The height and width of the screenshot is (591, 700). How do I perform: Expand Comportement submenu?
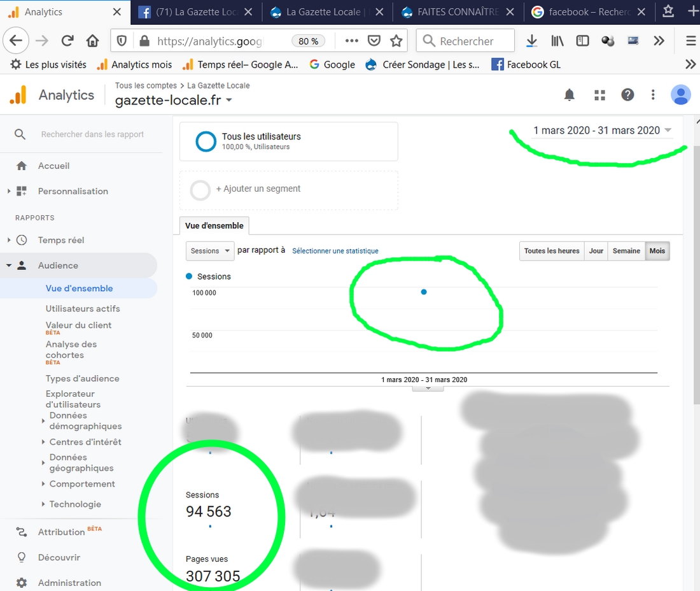point(43,484)
